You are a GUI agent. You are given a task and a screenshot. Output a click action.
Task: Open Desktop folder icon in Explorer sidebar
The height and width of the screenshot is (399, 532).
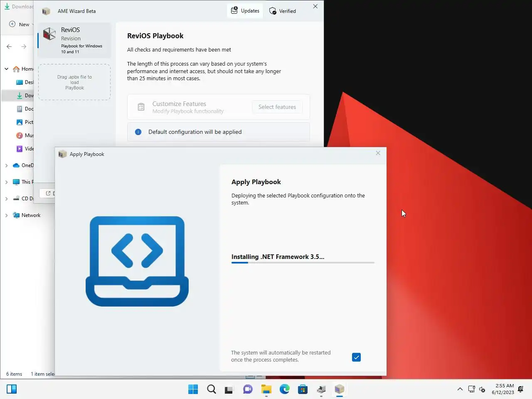(19, 82)
